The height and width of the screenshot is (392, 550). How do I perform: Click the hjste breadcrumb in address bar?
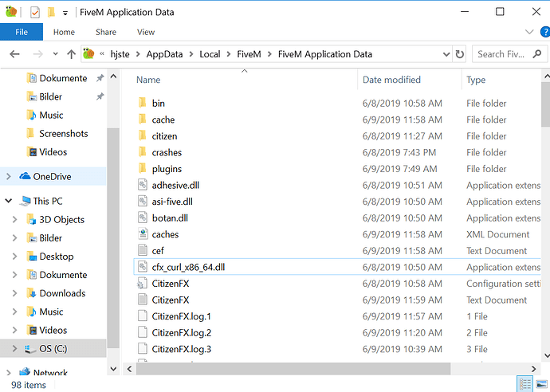pos(120,54)
